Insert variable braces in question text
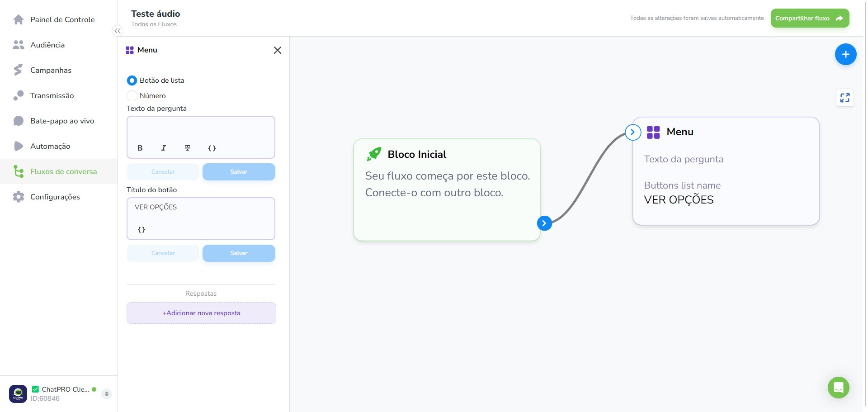The image size is (868, 412). [212, 148]
